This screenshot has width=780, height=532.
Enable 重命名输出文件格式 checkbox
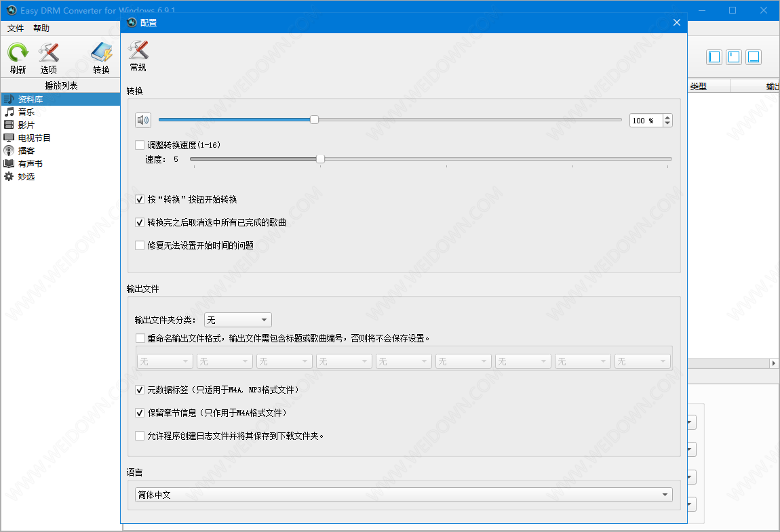tap(140, 338)
